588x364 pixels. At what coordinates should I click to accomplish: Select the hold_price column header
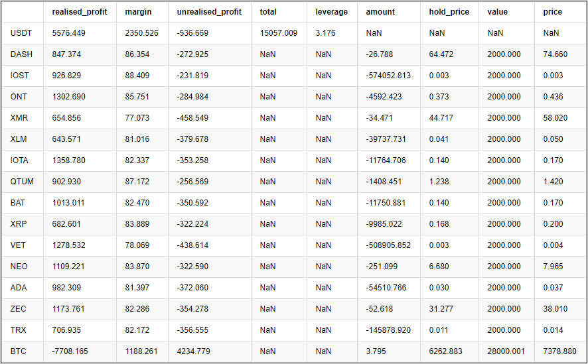(x=449, y=12)
